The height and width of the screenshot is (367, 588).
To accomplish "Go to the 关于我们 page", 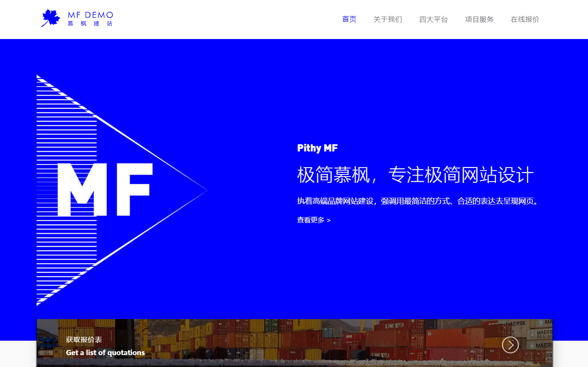I will point(387,19).
